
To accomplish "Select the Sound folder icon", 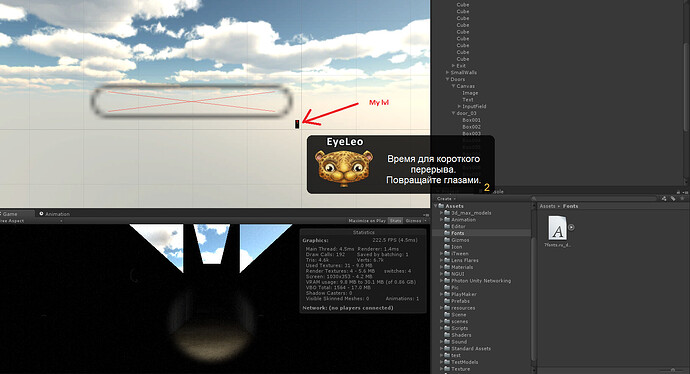I will 447,342.
